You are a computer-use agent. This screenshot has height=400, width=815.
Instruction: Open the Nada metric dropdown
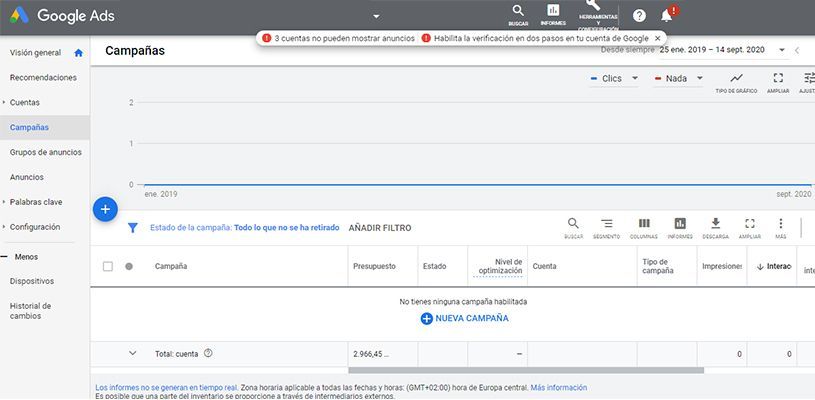click(x=679, y=78)
